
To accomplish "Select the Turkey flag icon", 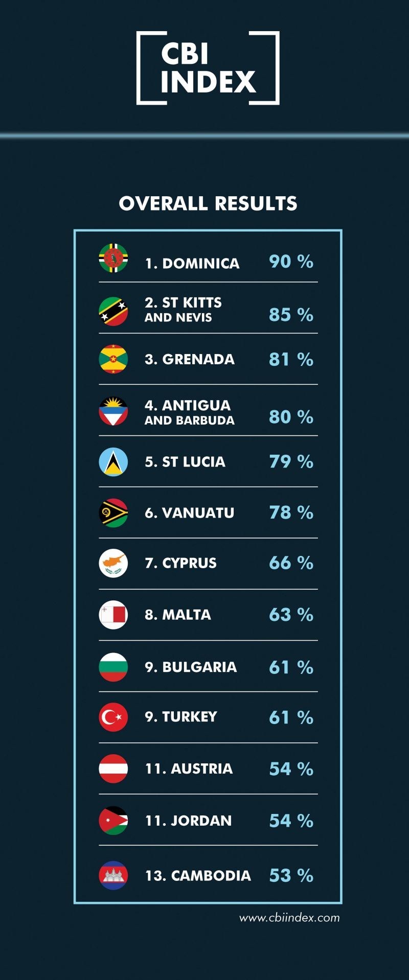I will (x=113, y=717).
